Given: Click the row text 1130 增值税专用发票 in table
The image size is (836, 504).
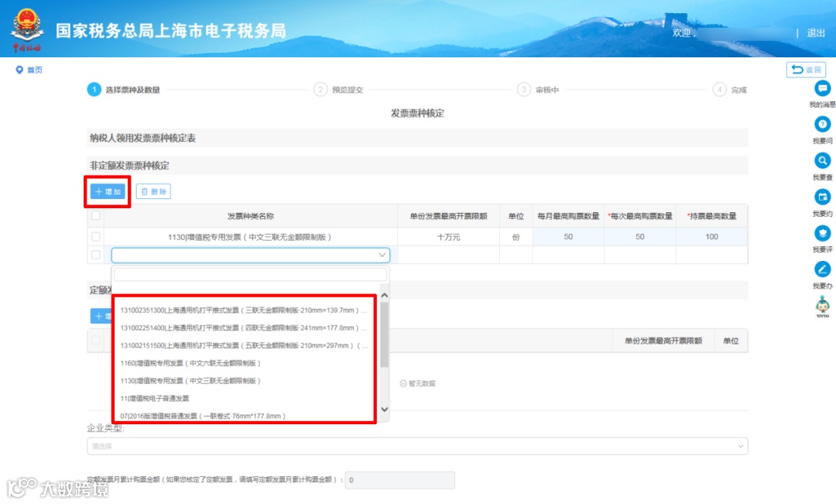Looking at the screenshot, I should tap(249, 237).
